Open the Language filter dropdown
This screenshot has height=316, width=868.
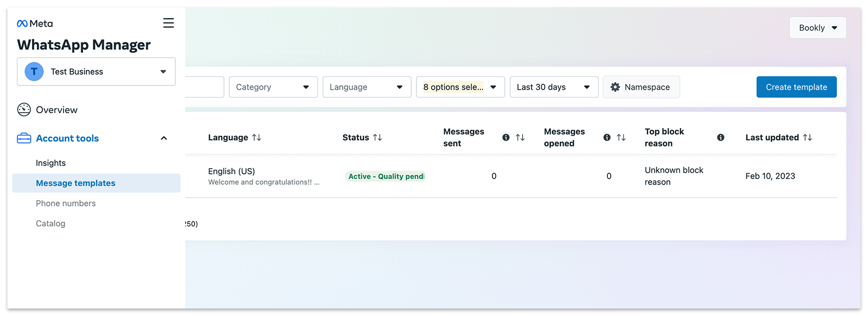click(367, 87)
